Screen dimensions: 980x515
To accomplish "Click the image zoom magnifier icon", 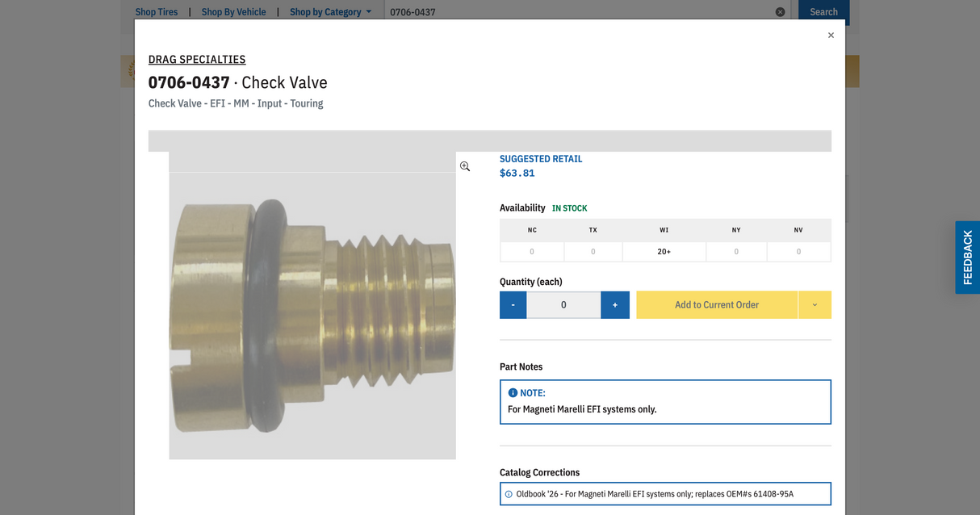I will tap(465, 166).
